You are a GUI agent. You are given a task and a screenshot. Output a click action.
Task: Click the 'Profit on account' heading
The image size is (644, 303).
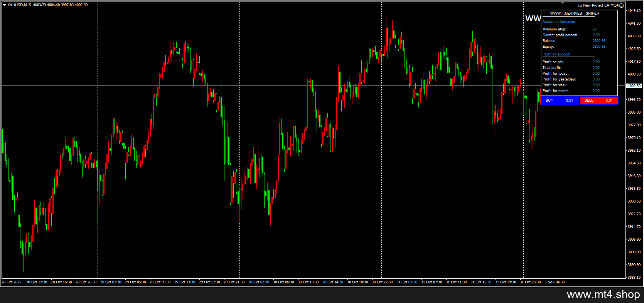click(556, 54)
